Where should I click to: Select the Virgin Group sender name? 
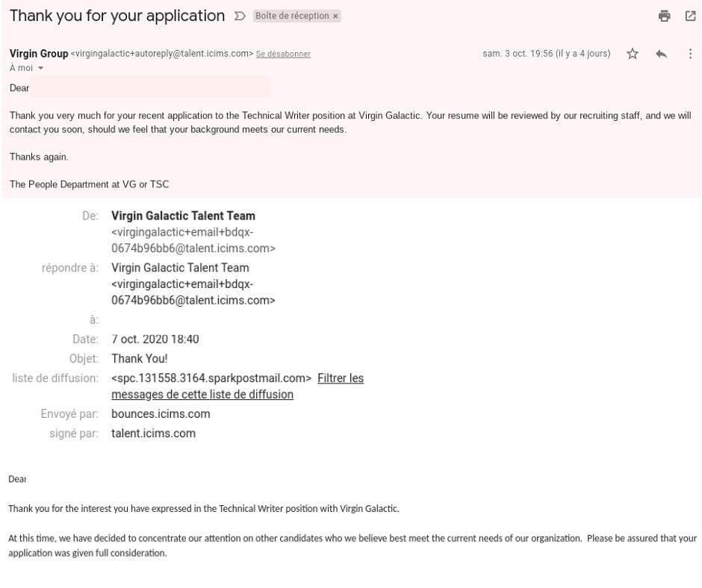tap(39, 54)
